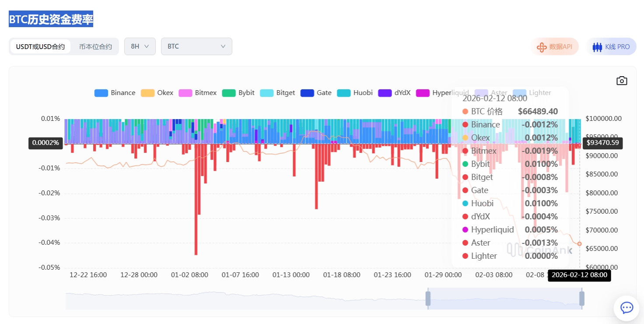The image size is (644, 324).
Task: Toggle Gate legend item
Action: coord(307,93)
